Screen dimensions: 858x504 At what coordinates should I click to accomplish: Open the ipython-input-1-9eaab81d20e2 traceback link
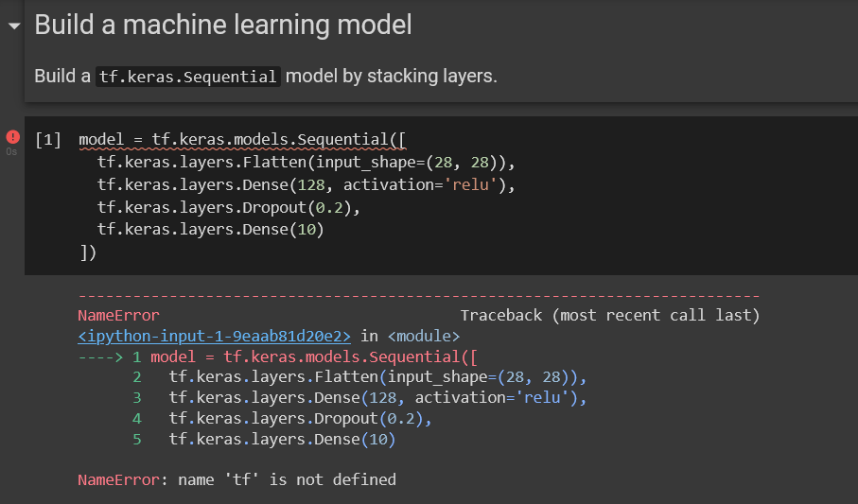pos(214,336)
